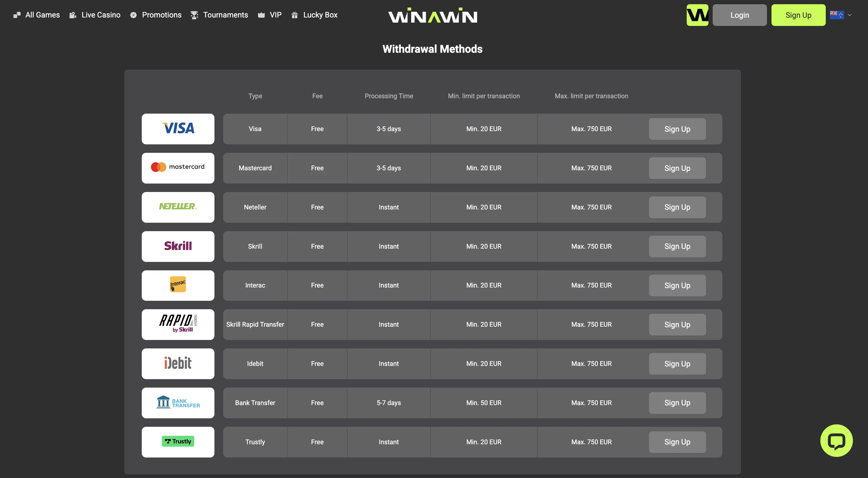
Task: Click Max. limit per transaction header
Action: click(x=591, y=96)
